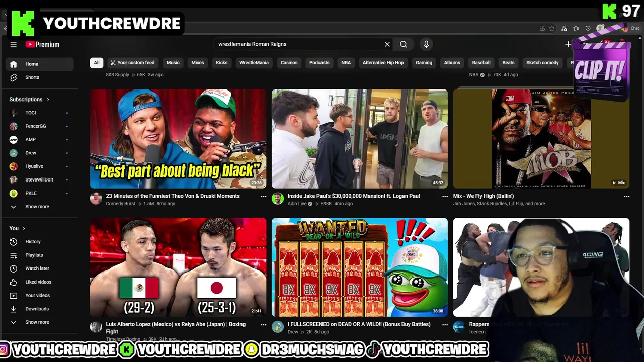Open options menu for Theo Von video

[263, 197]
